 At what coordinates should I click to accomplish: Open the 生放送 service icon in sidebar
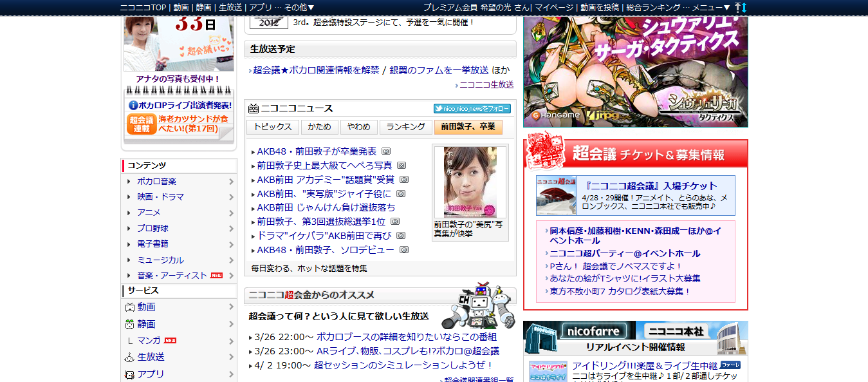tap(129, 357)
